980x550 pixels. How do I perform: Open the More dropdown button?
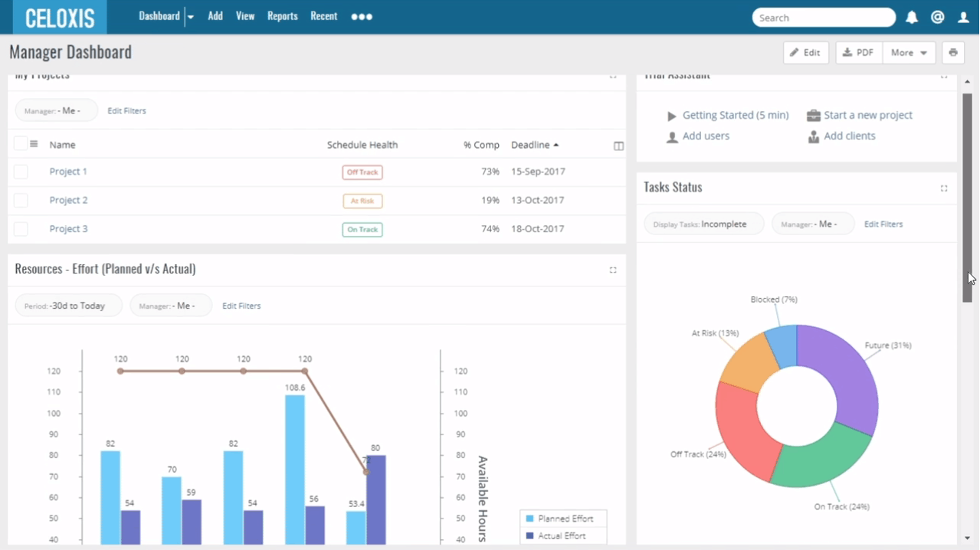tap(909, 53)
